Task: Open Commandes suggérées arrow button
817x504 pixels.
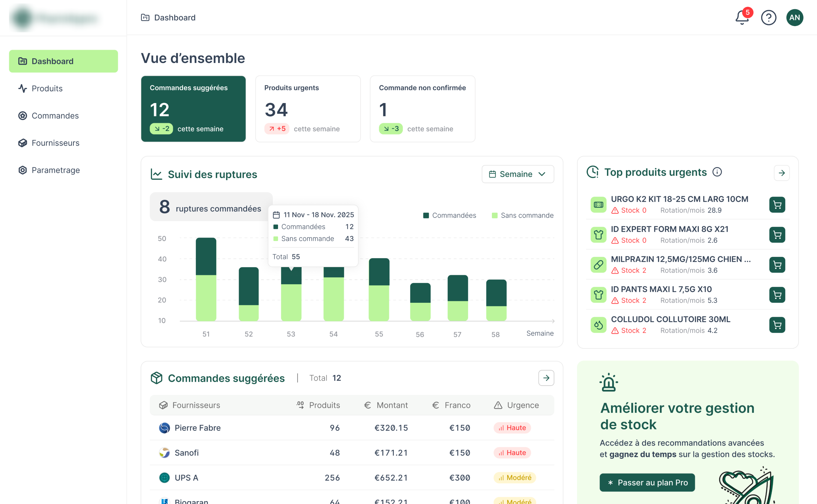Action: [546, 378]
